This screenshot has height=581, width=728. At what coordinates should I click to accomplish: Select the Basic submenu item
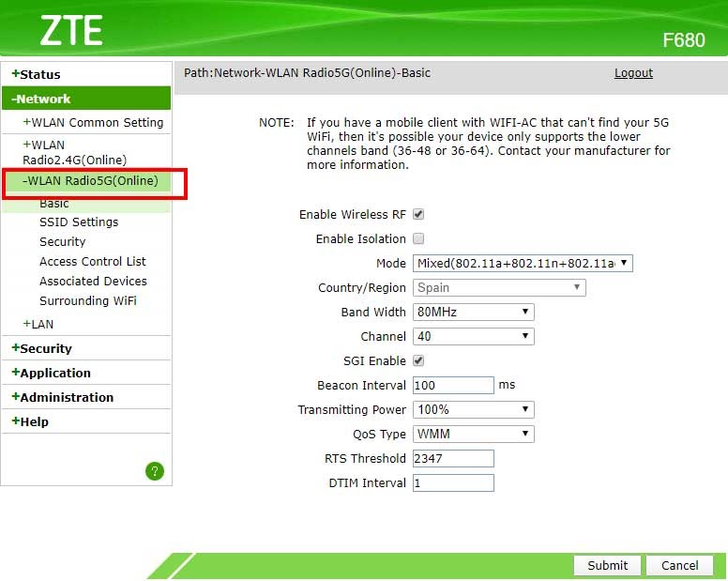(54, 204)
